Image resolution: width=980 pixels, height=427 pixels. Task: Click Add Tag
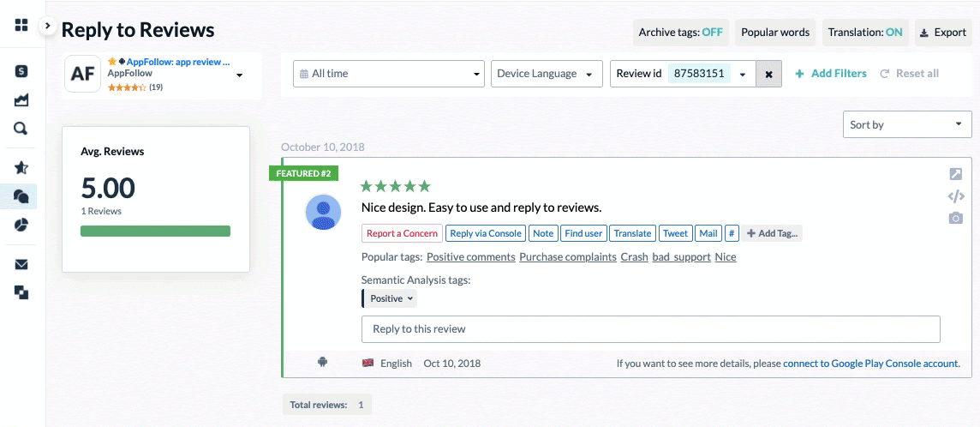(773, 233)
